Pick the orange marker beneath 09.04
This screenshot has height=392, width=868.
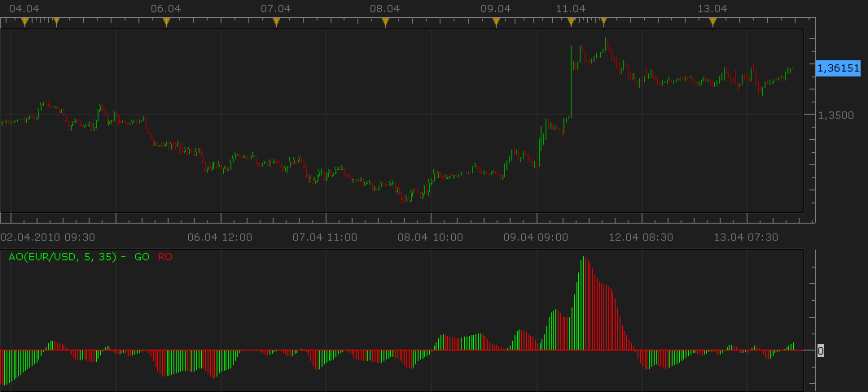point(496,22)
